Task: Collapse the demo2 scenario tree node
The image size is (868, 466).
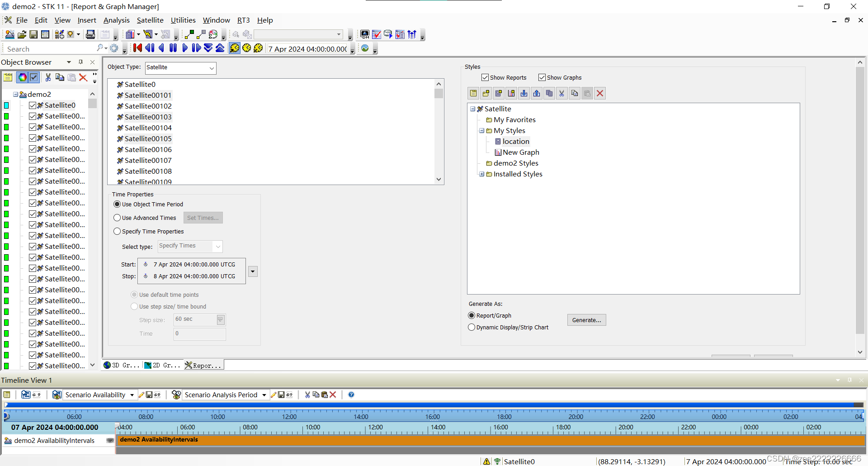Action: [x=15, y=94]
